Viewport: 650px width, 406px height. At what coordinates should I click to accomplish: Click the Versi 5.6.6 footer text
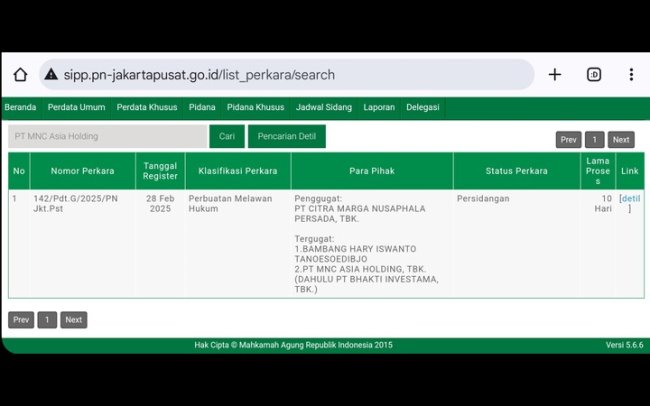pos(624,345)
